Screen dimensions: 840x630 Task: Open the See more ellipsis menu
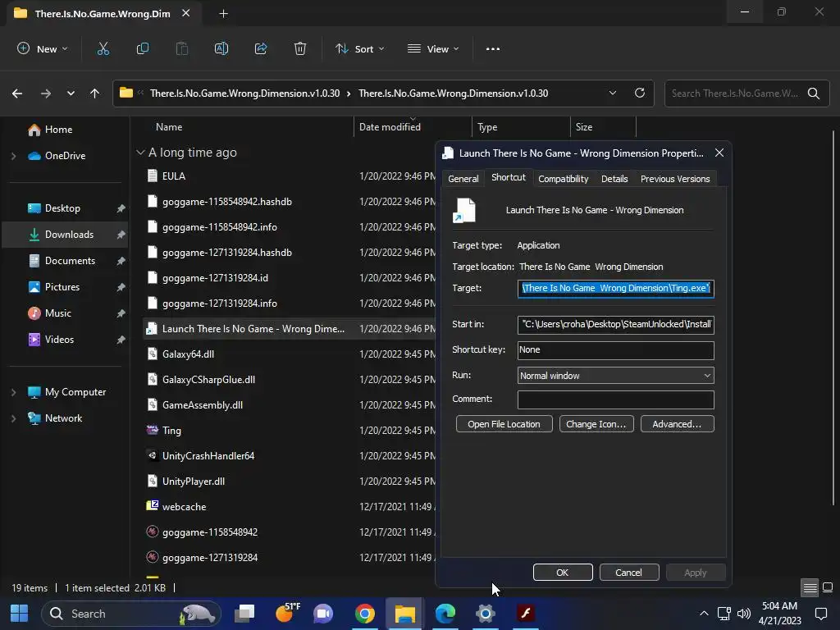493,48
